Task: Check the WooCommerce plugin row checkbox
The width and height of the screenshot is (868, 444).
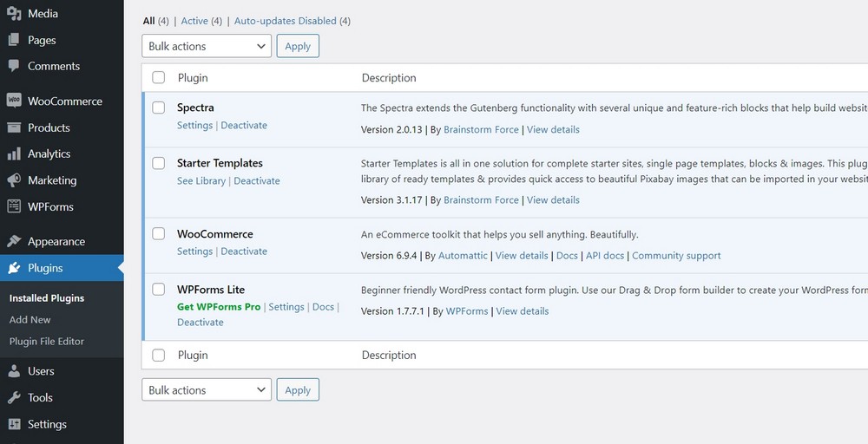Action: click(x=158, y=233)
